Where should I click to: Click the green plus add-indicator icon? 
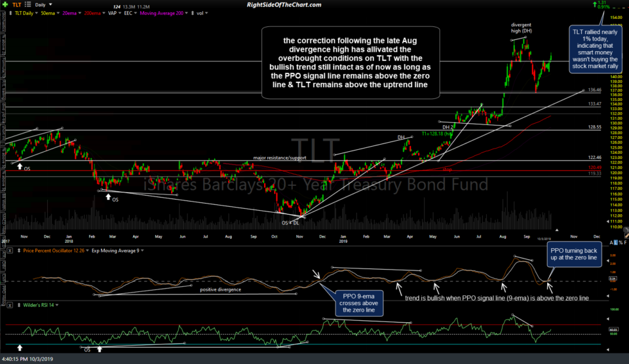5,5
